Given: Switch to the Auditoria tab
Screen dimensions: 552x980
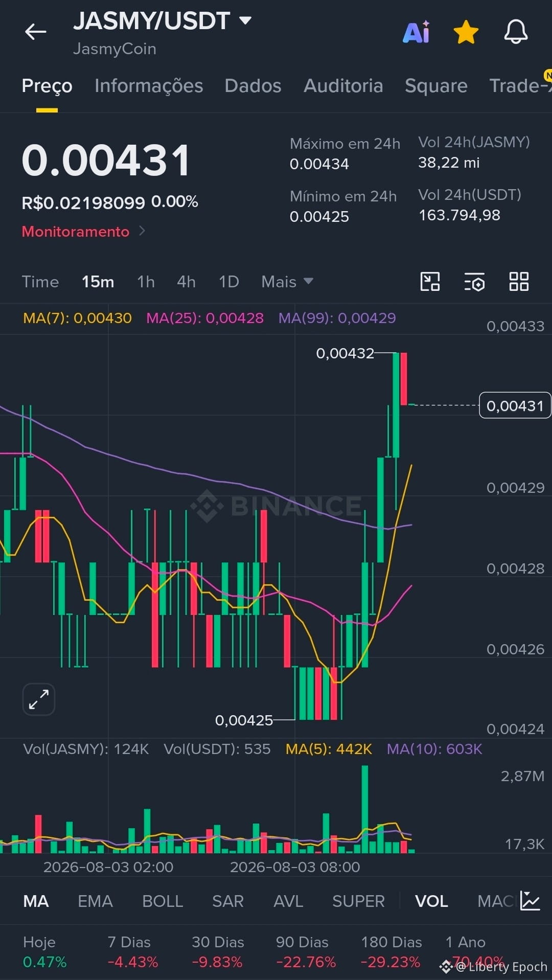Looking at the screenshot, I should click(x=343, y=86).
